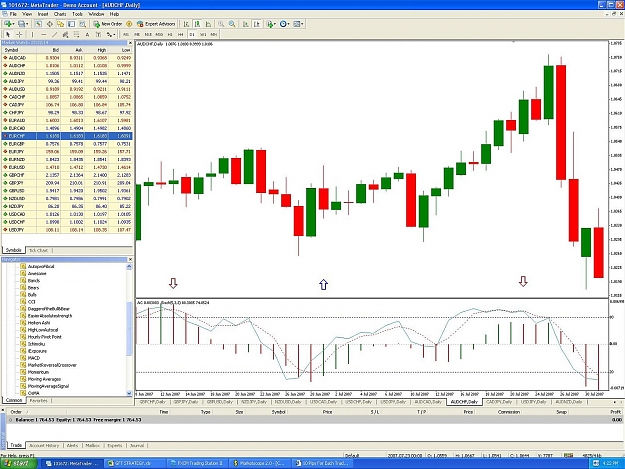Open the Account History tab
Screen dimensions: 625x469
tap(44, 445)
